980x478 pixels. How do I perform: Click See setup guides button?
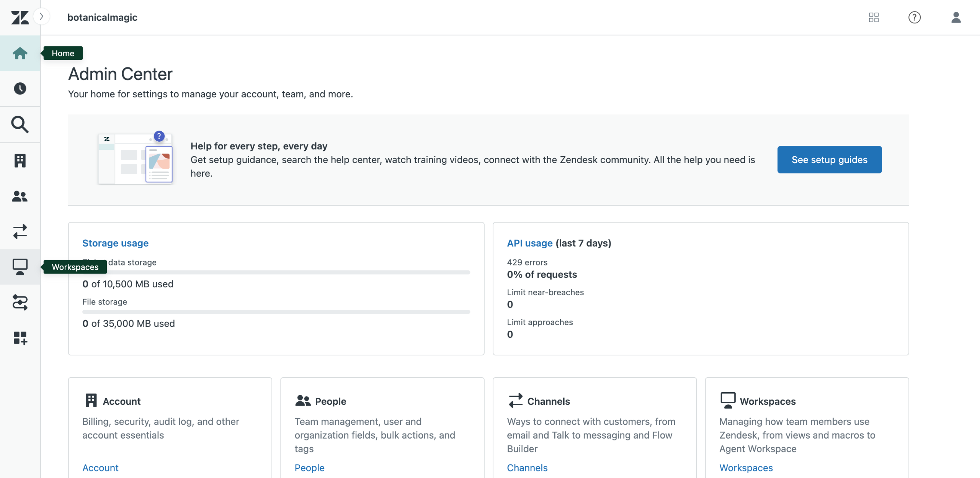point(829,160)
